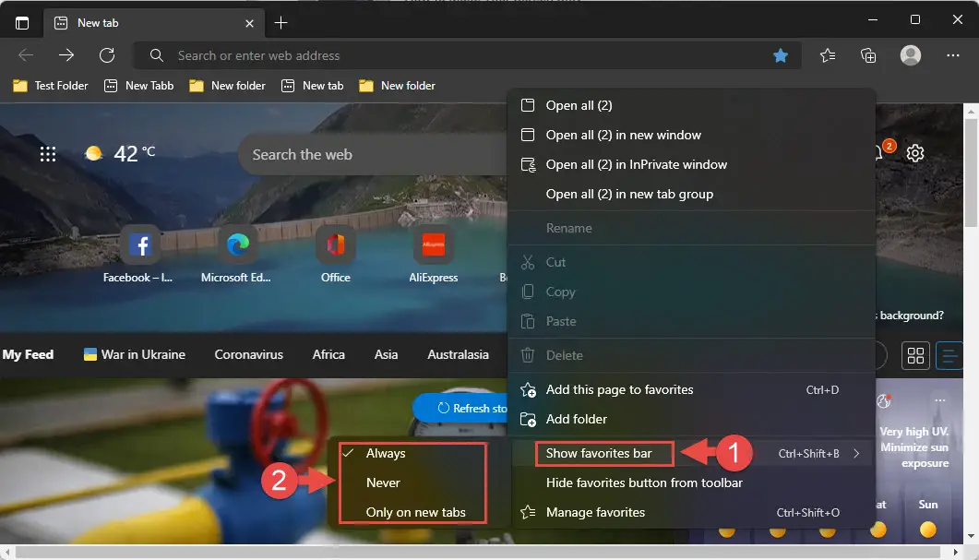The height and width of the screenshot is (560, 979).
Task: Open Settings and more ellipsis menu
Action: [953, 55]
